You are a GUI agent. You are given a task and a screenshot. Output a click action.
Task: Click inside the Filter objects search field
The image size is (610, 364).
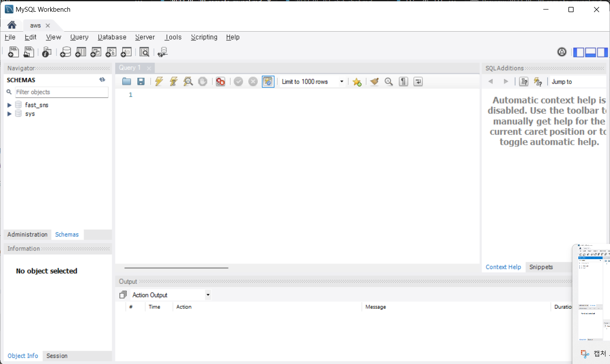pyautogui.click(x=62, y=92)
